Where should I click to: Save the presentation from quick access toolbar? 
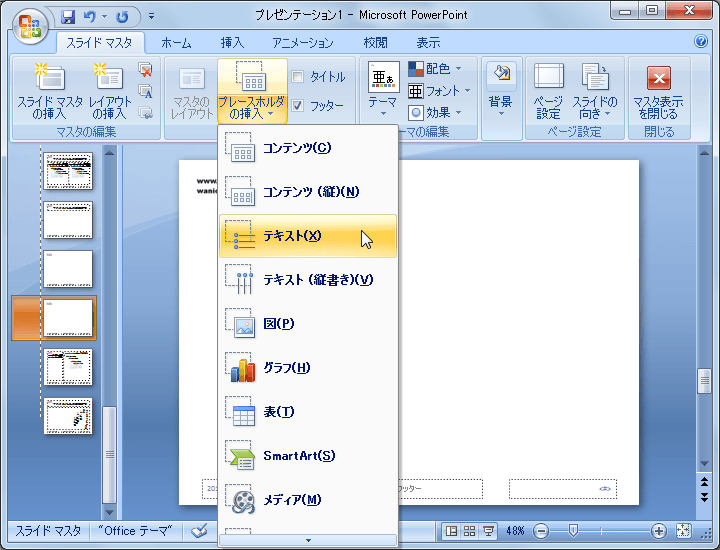68,17
